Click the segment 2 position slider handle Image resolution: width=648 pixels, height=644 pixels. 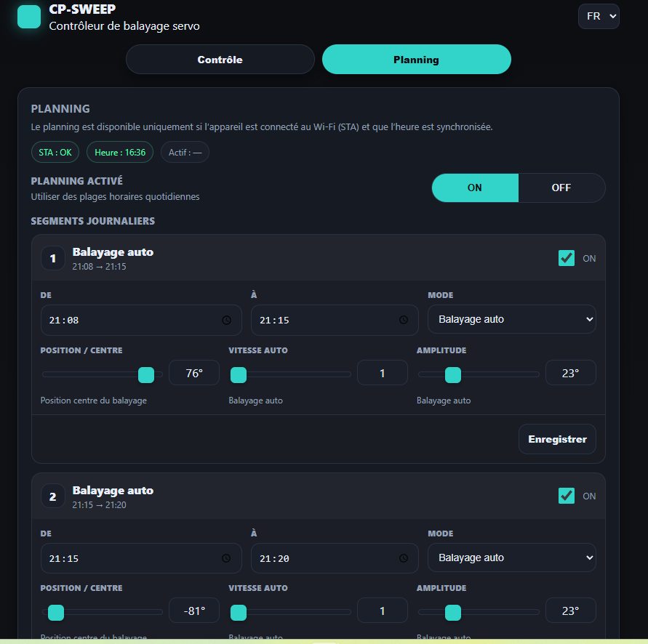(56, 612)
